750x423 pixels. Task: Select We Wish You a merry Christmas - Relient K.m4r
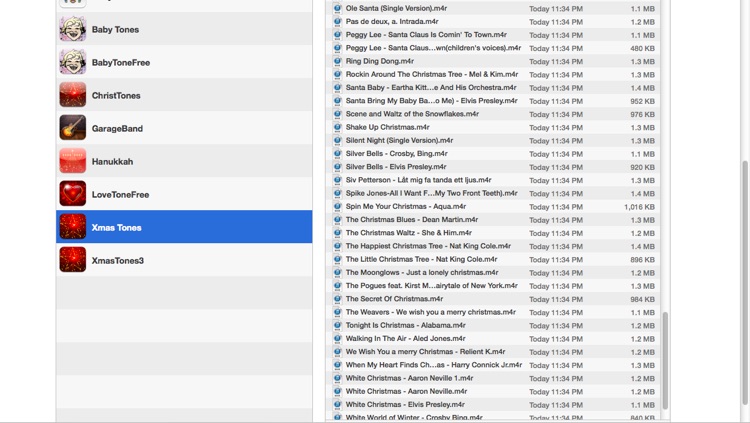pos(425,352)
